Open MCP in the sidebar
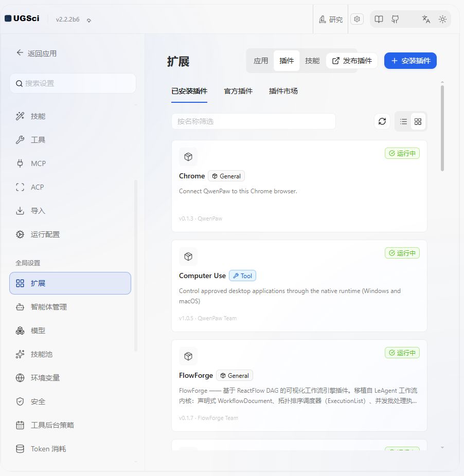Image resolution: width=464 pixels, height=476 pixels. tap(70, 163)
